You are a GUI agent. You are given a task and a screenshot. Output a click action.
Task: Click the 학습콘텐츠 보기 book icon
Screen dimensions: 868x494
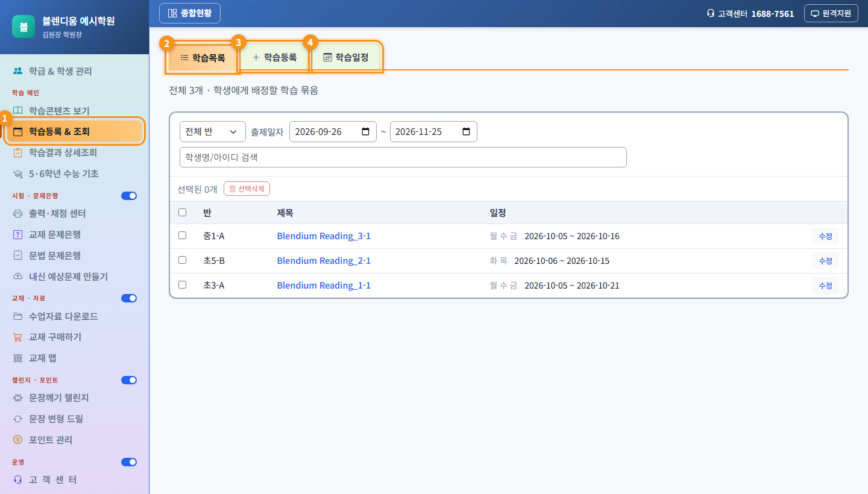point(18,111)
